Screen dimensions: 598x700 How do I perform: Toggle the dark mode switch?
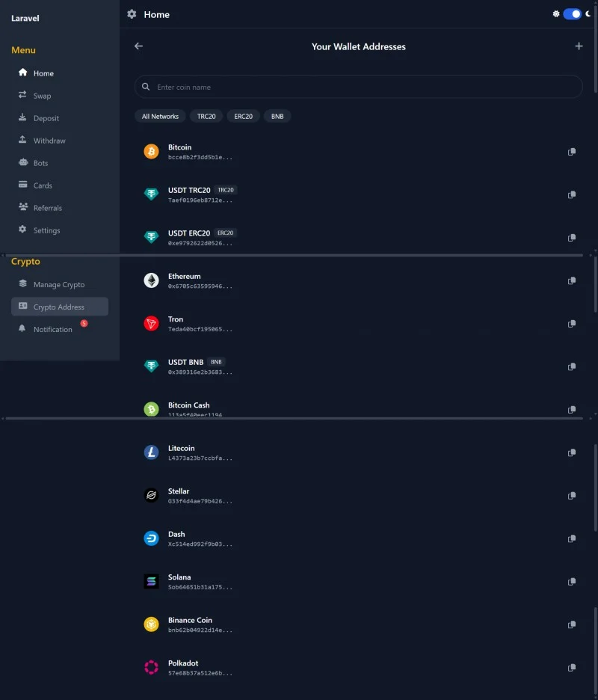(572, 14)
